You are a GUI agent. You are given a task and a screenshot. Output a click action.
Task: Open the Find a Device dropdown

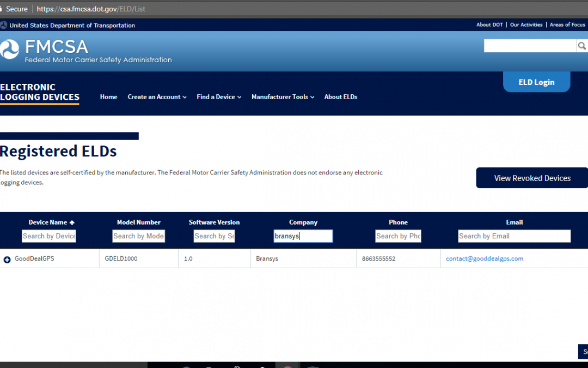[x=219, y=97]
